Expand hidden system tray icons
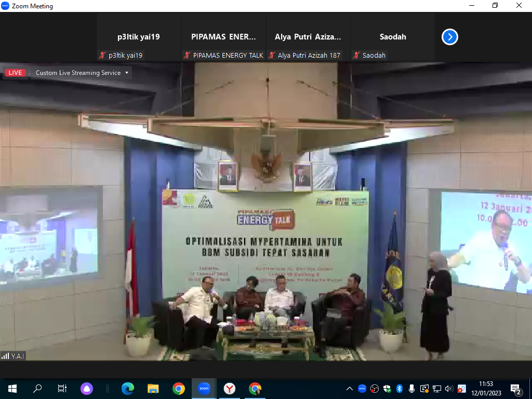This screenshot has width=532, height=399. click(x=350, y=389)
